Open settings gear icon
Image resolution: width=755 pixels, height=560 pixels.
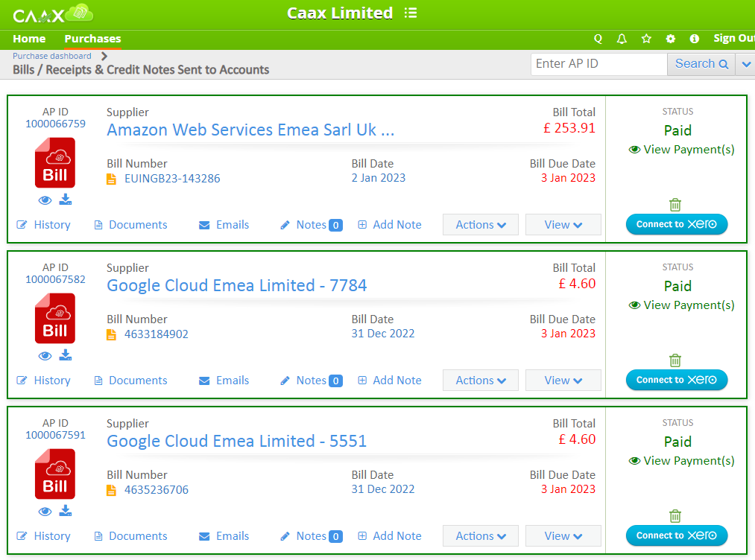coord(670,39)
